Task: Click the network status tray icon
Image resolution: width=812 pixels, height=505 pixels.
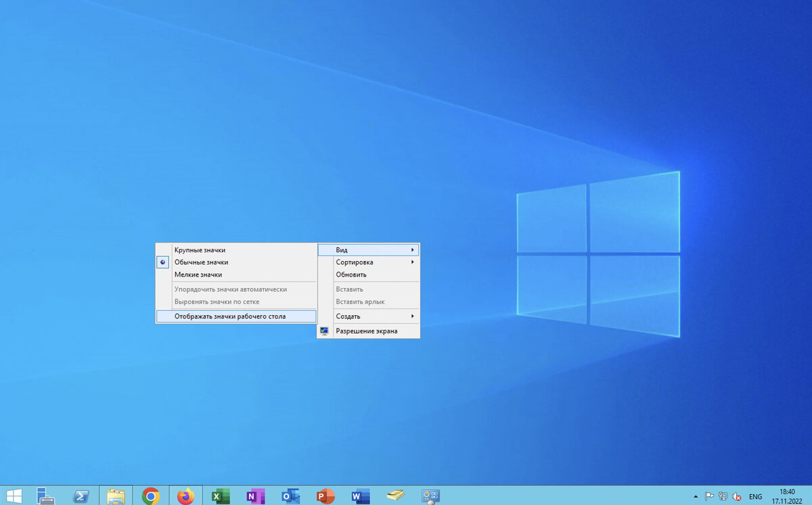Action: [723, 496]
